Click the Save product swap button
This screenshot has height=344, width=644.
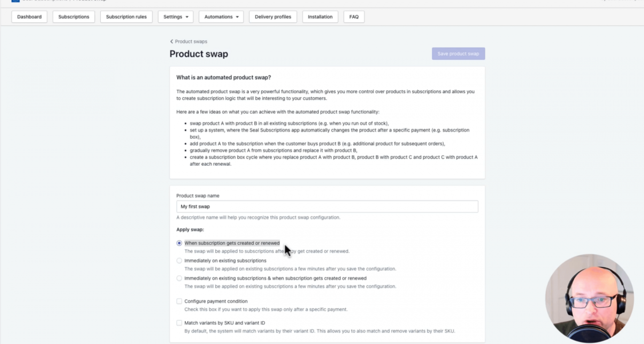point(458,54)
